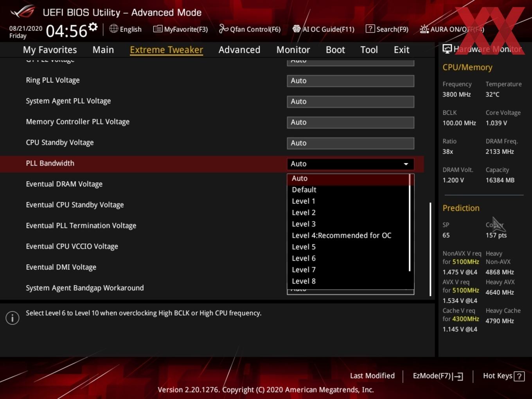Select PLL Bandwidth row label
The image size is (532, 399).
point(50,163)
